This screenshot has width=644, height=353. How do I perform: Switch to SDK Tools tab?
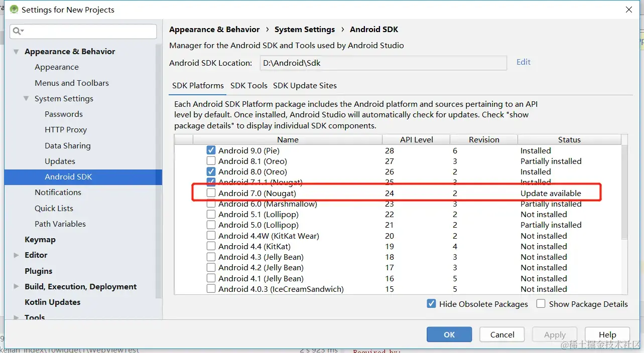(x=249, y=86)
